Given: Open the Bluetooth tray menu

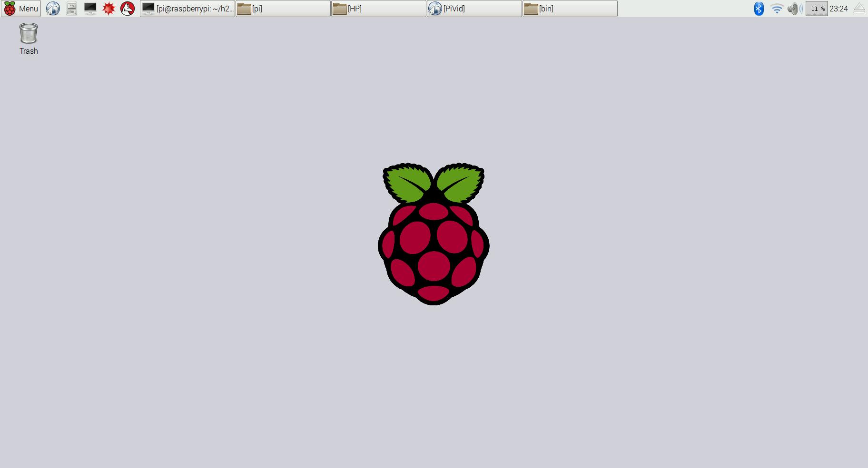Looking at the screenshot, I should (x=759, y=9).
